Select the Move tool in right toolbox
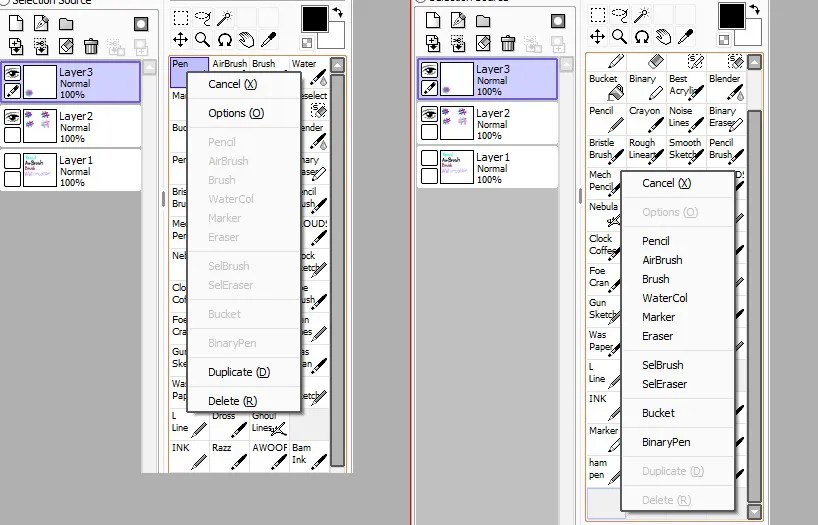This screenshot has height=525, width=818. point(597,37)
